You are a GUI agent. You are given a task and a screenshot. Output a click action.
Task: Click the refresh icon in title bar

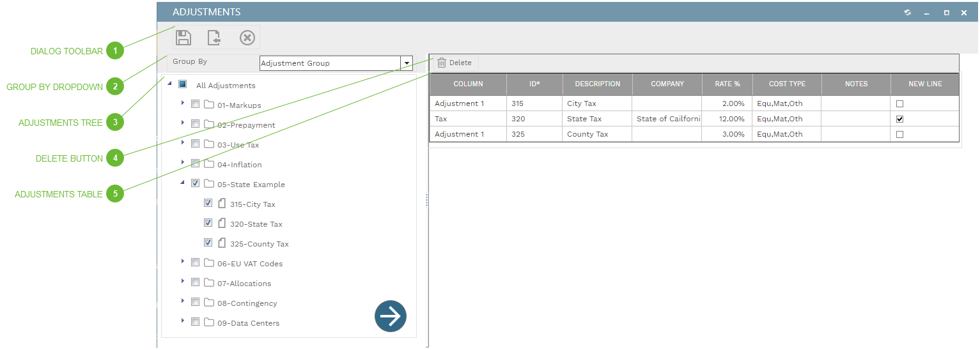(907, 13)
